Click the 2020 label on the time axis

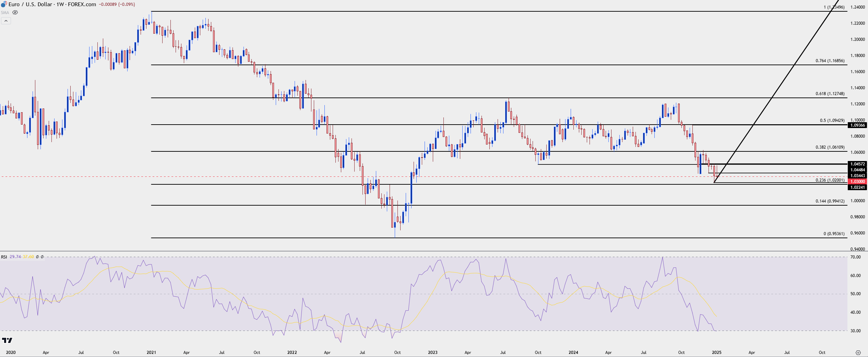[x=11, y=353]
